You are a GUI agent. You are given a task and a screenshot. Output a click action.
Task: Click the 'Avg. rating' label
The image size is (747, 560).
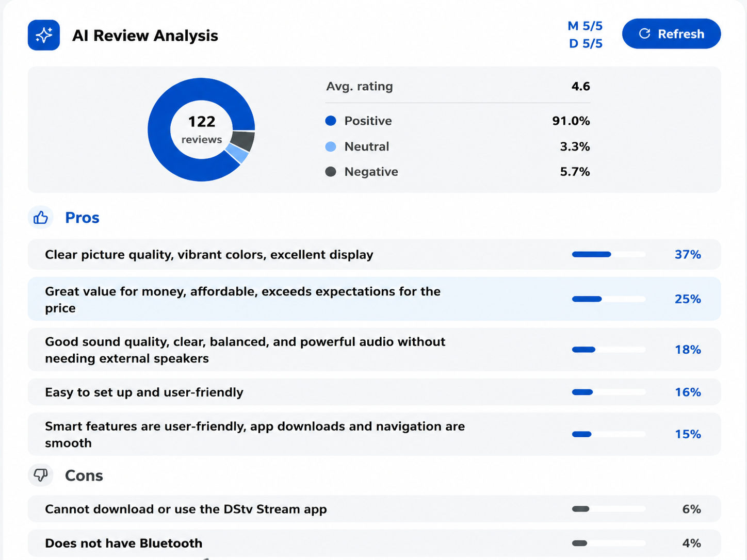[x=359, y=86]
